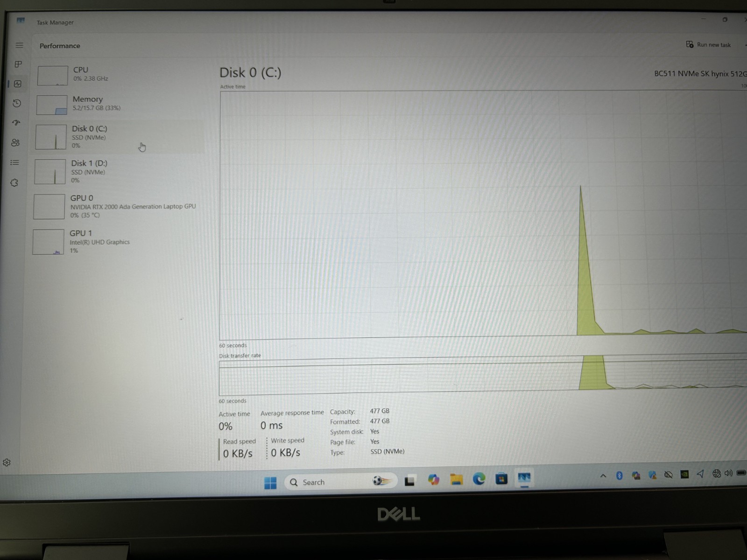Viewport: 747px width, 560px height.
Task: Select GPU 1 Intel UHD Graphics entry
Action: [116, 242]
